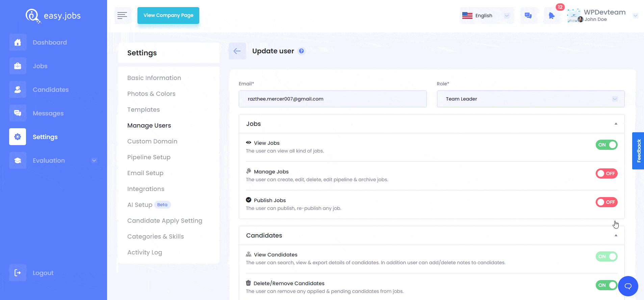644x300 pixels.
Task: Turn off View Jobs toggle
Action: coord(607,145)
